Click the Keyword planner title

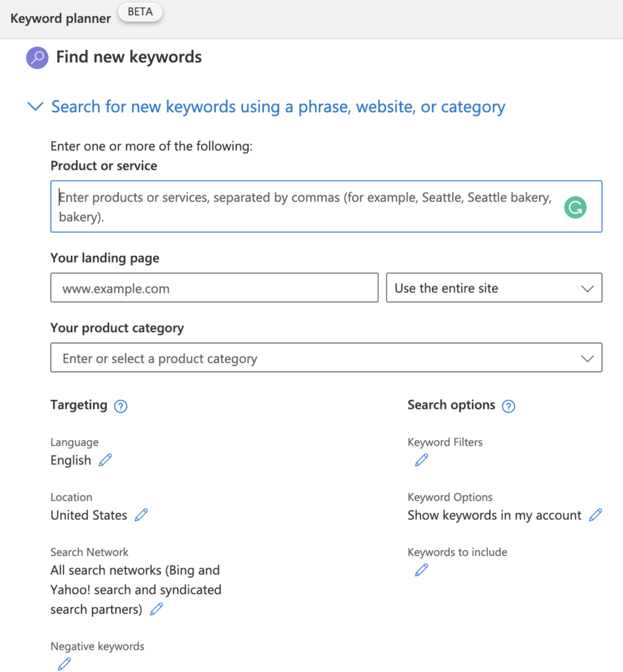(60, 18)
